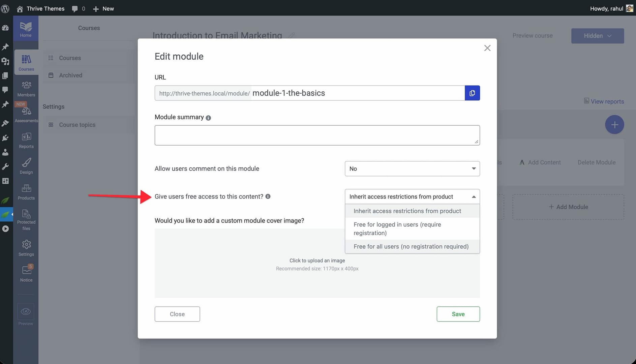Select Inherit access restrictions from product option
This screenshot has height=364, width=636.
pyautogui.click(x=407, y=211)
